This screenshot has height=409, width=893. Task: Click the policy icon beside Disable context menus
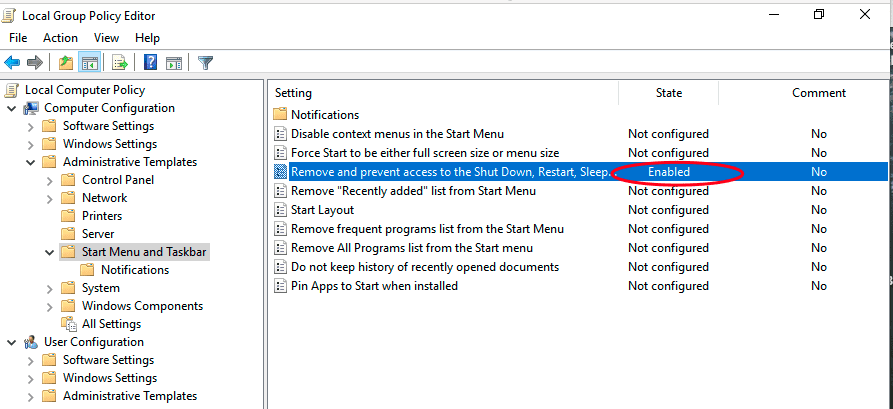tap(280, 134)
